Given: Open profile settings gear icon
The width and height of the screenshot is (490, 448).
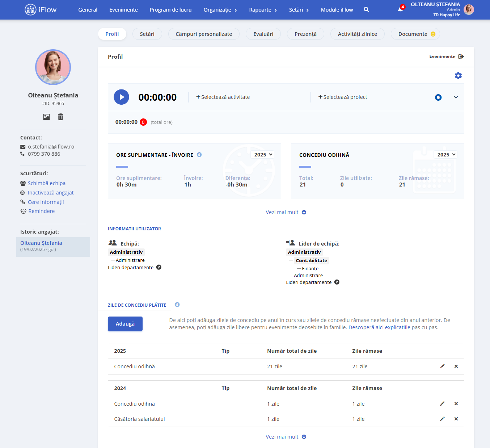Looking at the screenshot, I should 458,76.
